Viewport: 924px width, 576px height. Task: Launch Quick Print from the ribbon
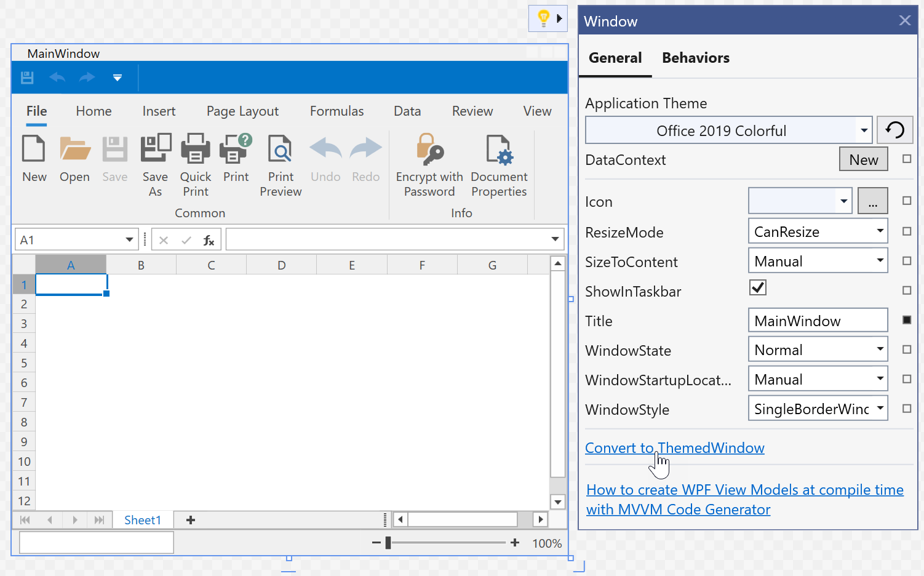pyautogui.click(x=195, y=150)
